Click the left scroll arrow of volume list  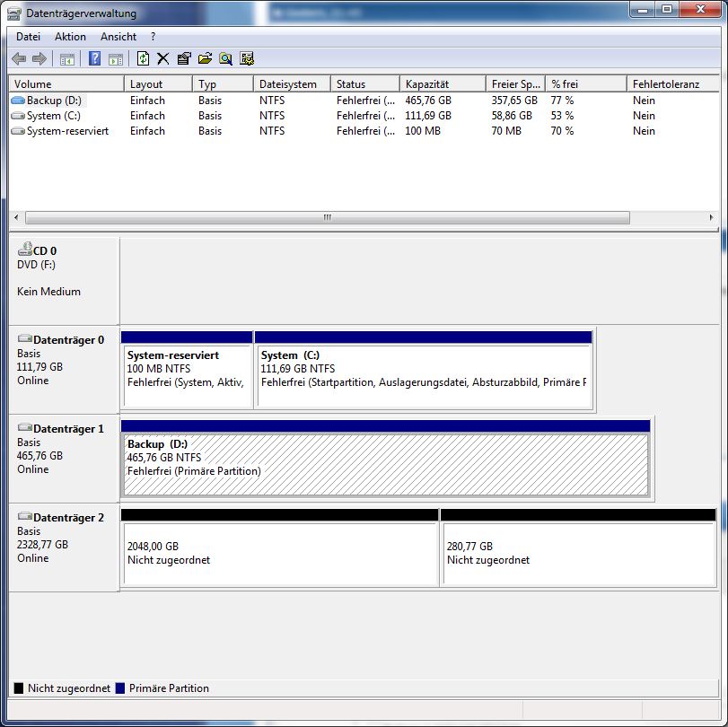tap(17, 217)
